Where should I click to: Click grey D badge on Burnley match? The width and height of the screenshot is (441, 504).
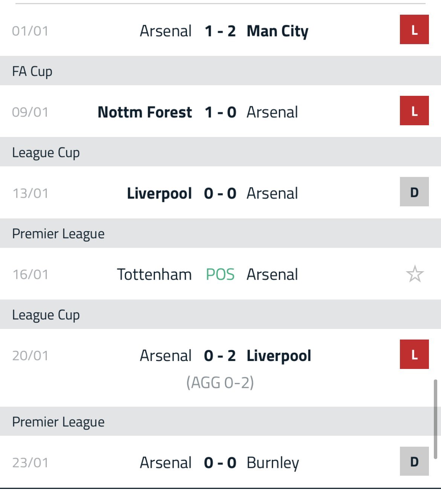tap(414, 461)
